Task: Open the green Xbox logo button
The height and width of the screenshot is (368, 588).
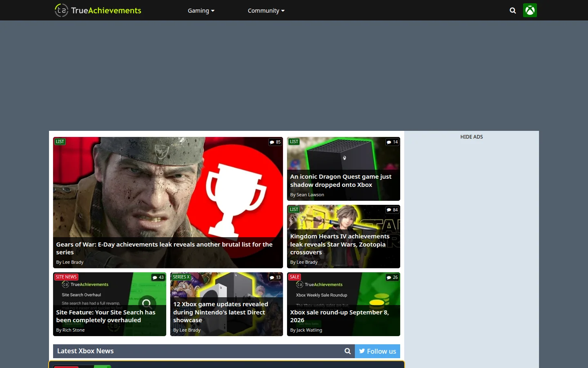Action: pos(530,10)
